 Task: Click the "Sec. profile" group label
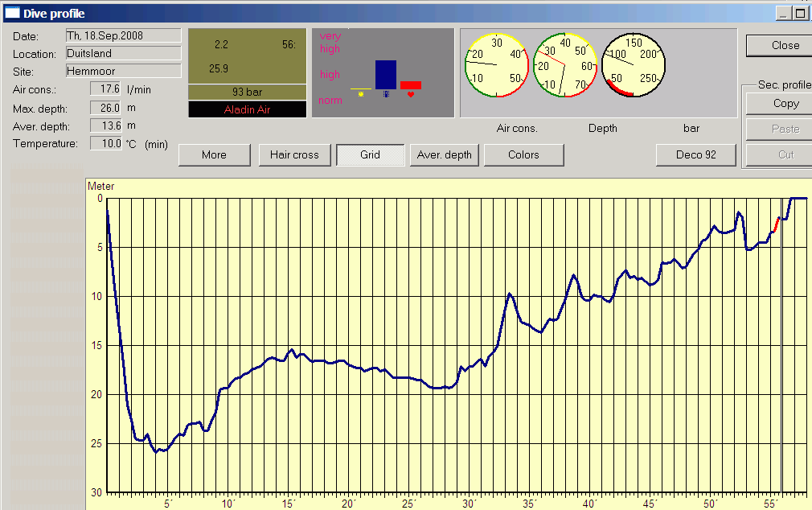pos(784,84)
